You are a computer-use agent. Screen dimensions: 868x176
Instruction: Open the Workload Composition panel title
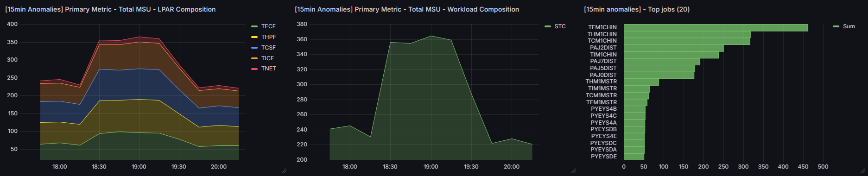tap(407, 9)
